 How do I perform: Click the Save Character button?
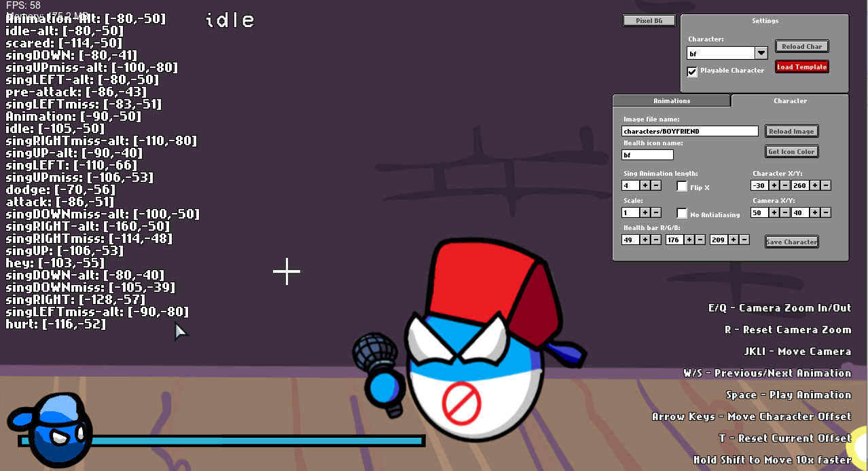coord(791,242)
